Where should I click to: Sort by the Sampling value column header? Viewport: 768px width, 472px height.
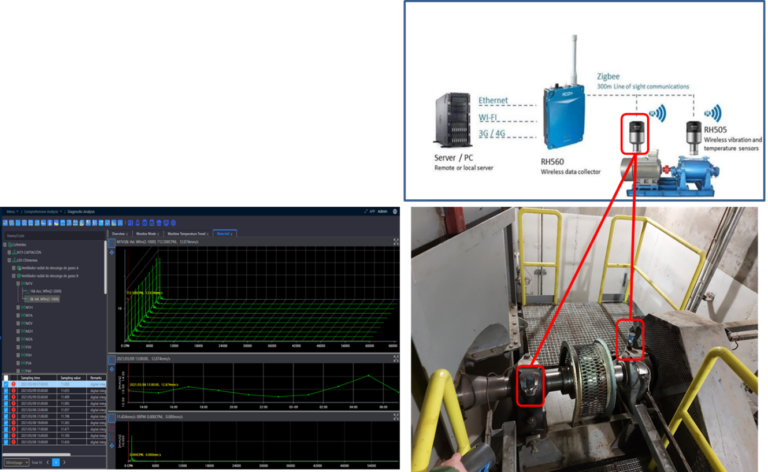(x=71, y=378)
